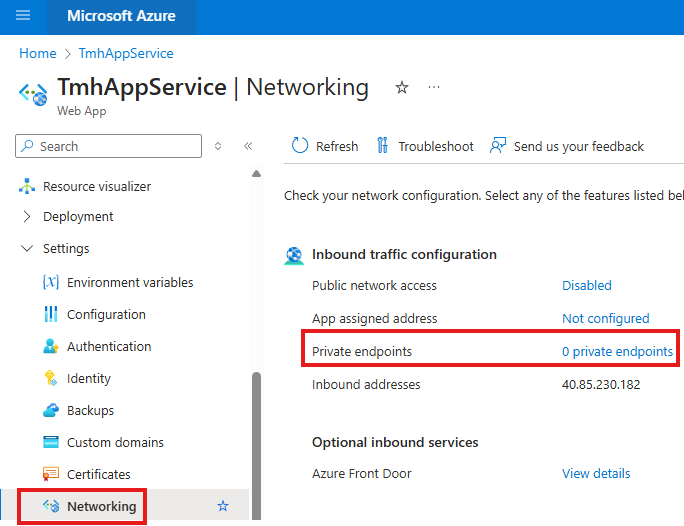
Task: Open TmhAppService breadcrumb link
Action: (126, 53)
